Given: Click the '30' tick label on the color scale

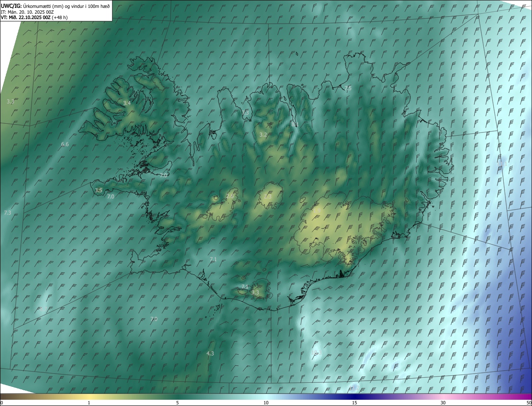Looking at the screenshot, I should click(x=443, y=403).
